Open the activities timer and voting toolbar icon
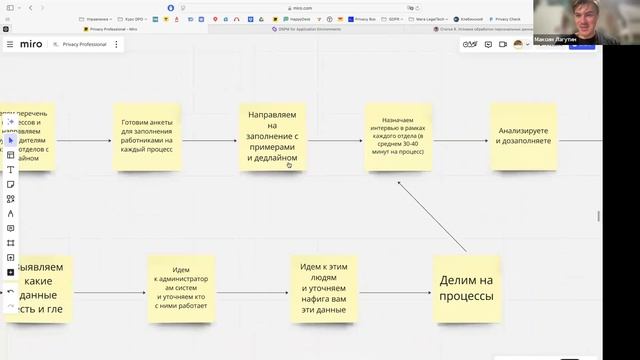Viewport: 640px width, 360px height. (470, 44)
